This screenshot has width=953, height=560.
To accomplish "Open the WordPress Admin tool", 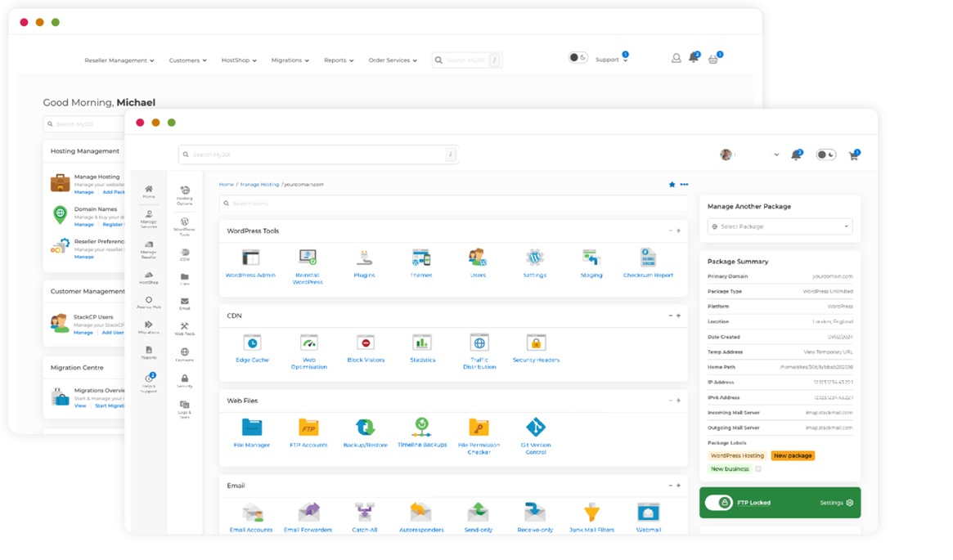I will 250,258.
